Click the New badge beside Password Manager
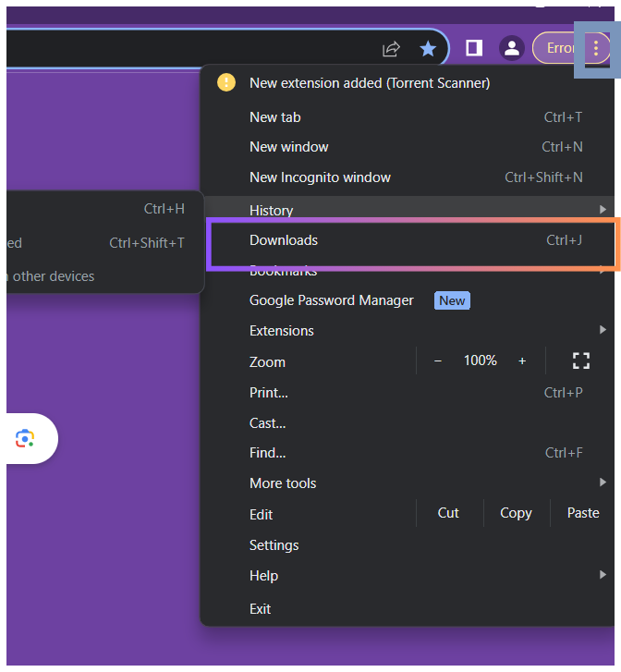 click(452, 300)
